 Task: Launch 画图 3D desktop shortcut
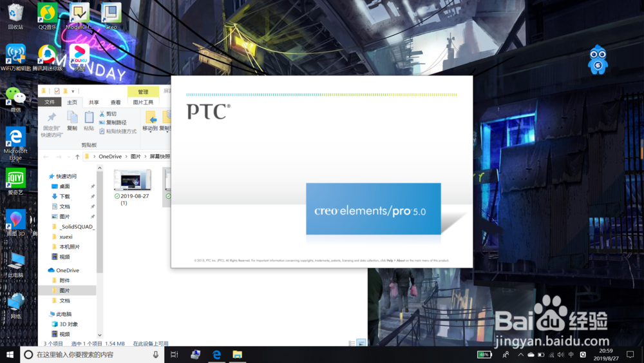pos(15,223)
